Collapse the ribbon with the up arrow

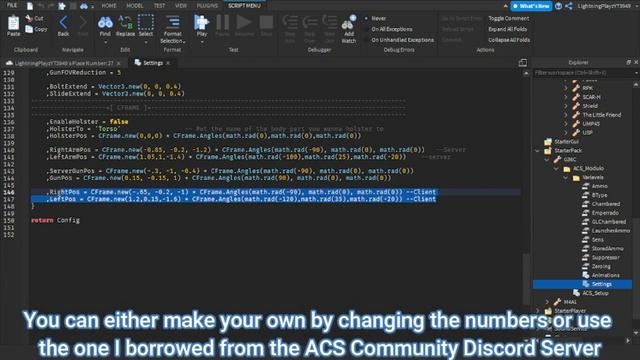505,6
